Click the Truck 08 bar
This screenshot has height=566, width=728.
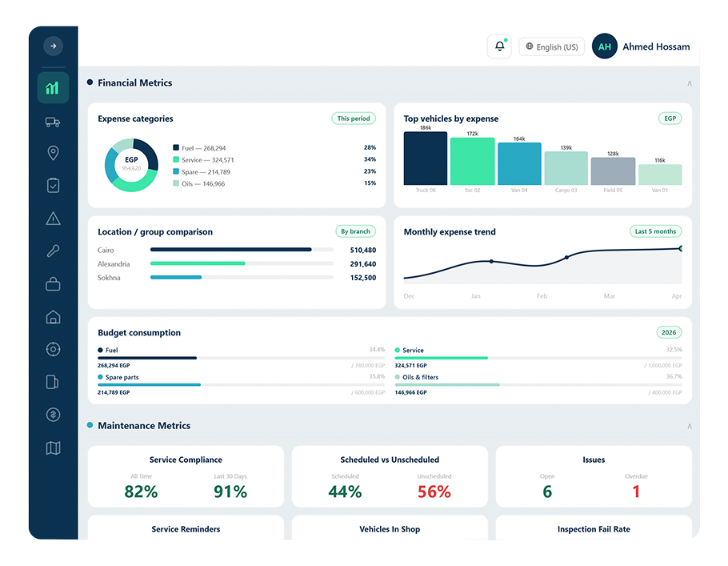[426, 159]
